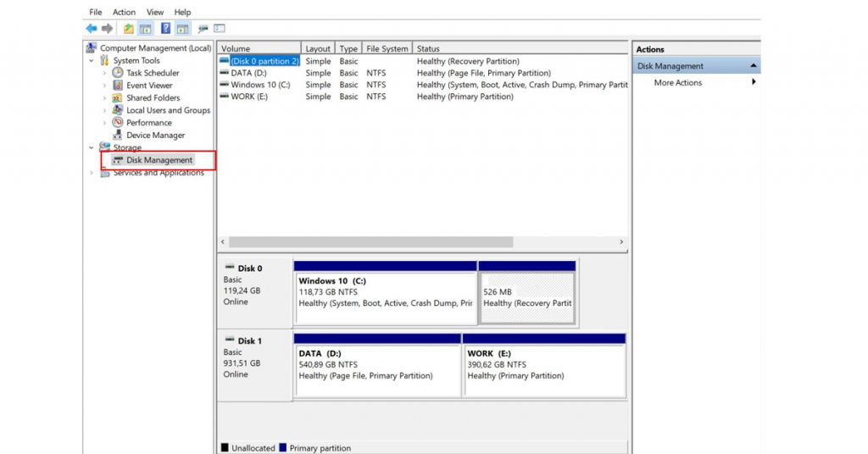
Task: Sort by the Layout column header
Action: (x=318, y=48)
